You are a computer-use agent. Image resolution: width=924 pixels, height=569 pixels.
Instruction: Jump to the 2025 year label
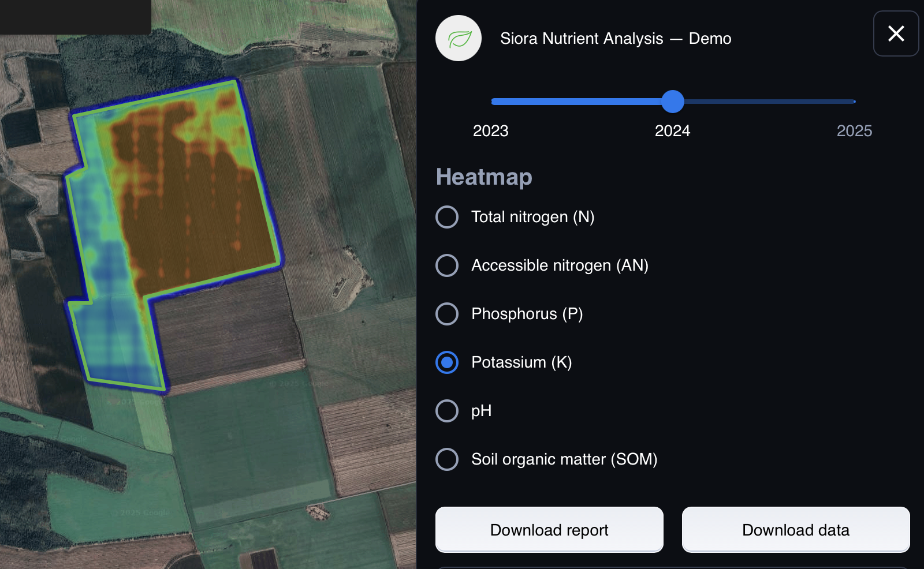[x=854, y=131]
